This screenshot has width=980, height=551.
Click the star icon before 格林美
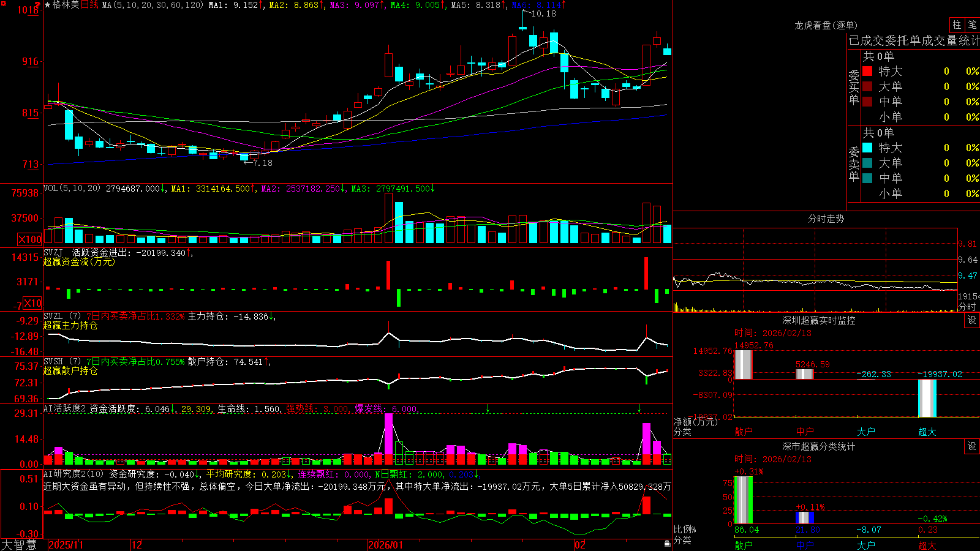point(48,5)
